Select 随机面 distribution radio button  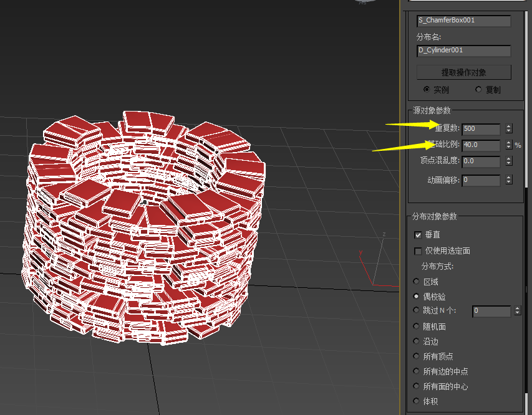pos(417,326)
